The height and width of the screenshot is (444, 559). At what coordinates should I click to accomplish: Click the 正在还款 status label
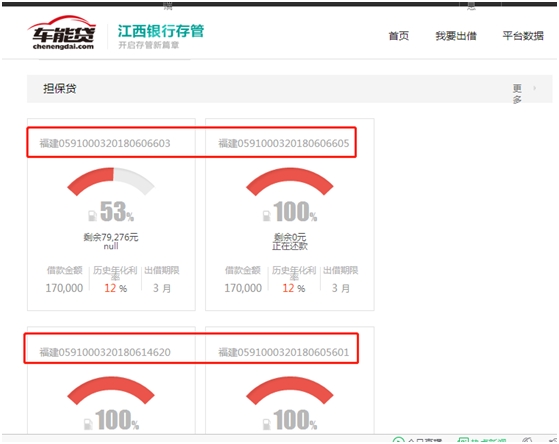point(290,246)
